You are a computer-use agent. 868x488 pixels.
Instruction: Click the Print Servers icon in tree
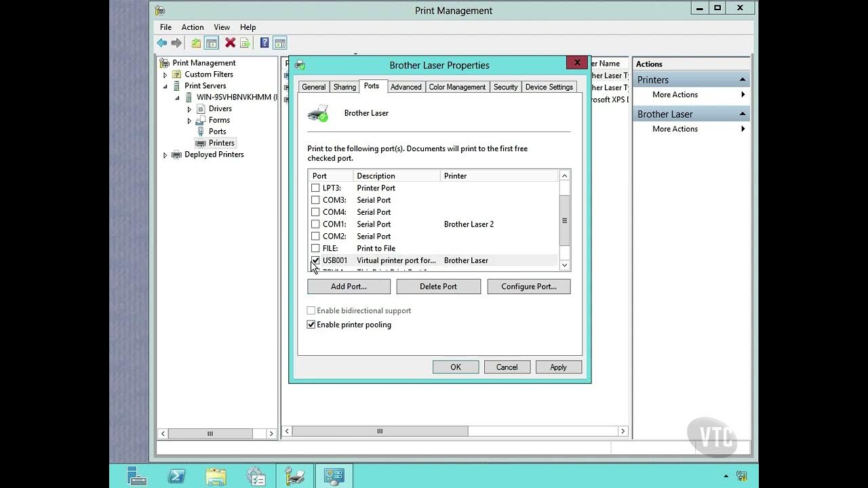click(x=177, y=86)
